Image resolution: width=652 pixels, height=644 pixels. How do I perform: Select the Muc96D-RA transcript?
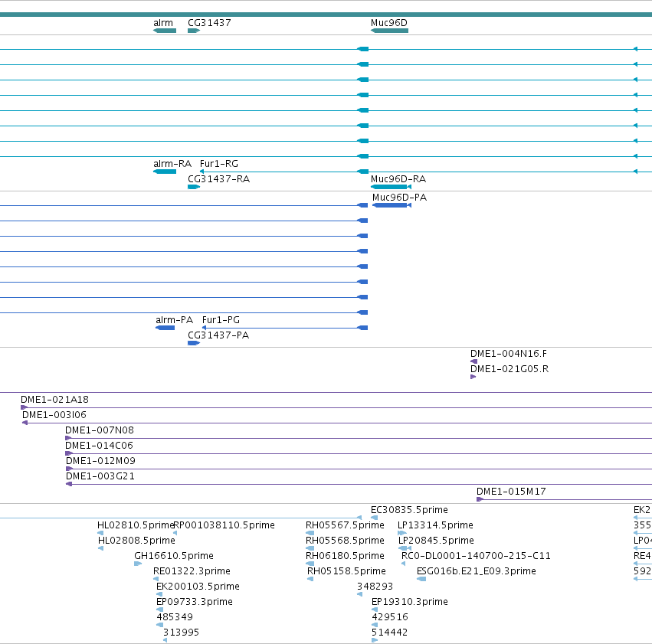pyautogui.click(x=391, y=187)
